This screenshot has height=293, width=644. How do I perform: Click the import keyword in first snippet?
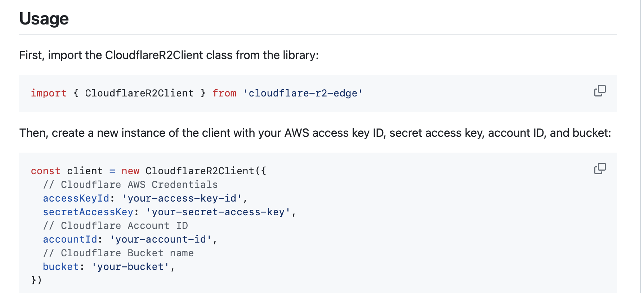point(49,93)
